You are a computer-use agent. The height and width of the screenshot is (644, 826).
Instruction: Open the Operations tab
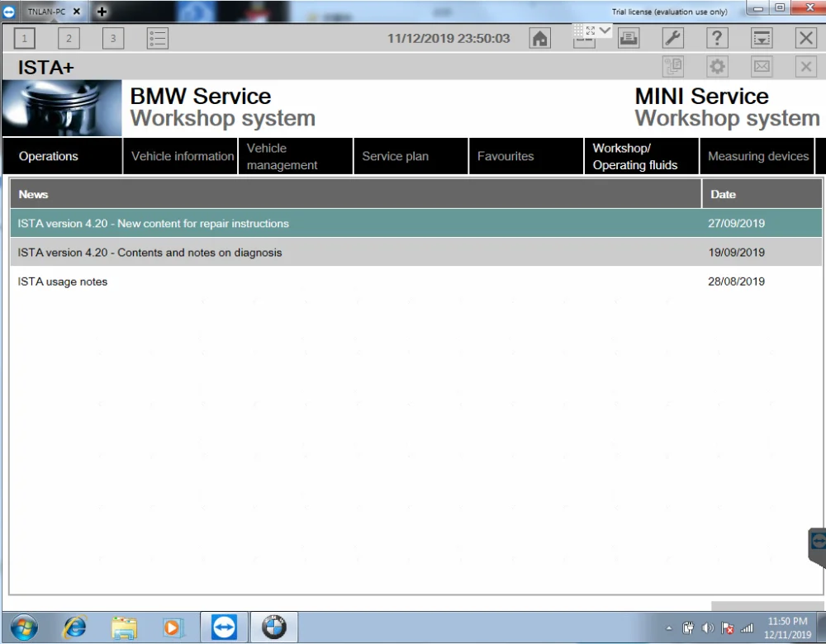click(x=63, y=156)
